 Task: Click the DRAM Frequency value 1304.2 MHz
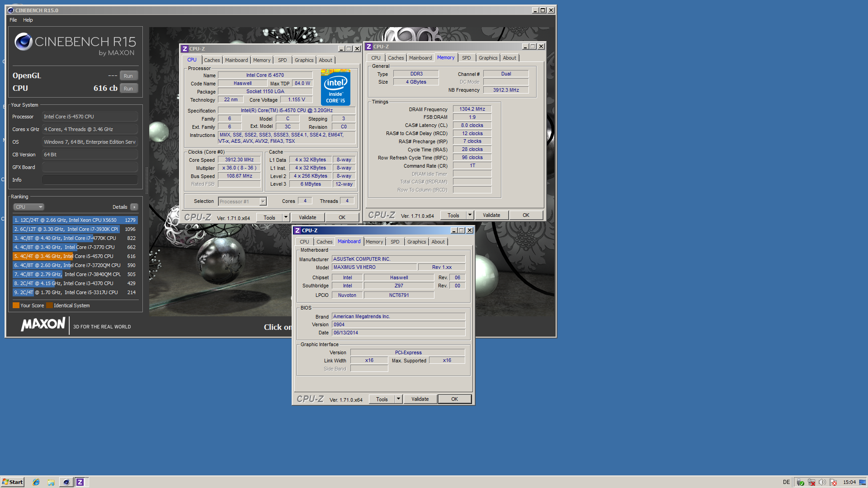[472, 109]
